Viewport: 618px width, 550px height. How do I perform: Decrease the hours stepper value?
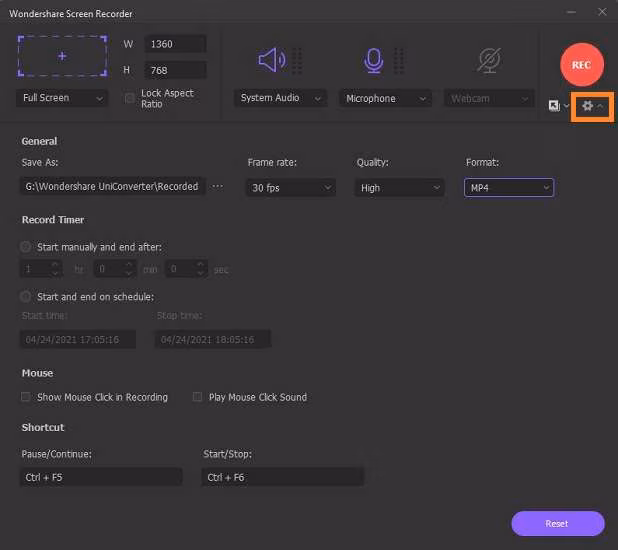click(x=55, y=273)
